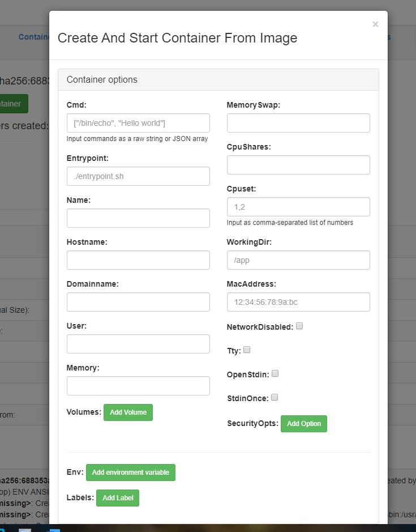Select the Name input box
The height and width of the screenshot is (532, 416).
(138, 218)
